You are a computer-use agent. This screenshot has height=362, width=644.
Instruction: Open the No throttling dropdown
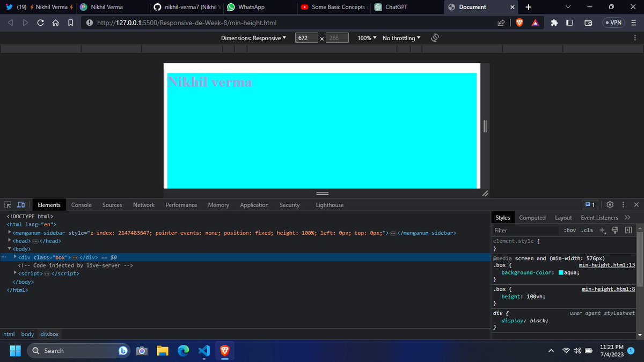401,38
